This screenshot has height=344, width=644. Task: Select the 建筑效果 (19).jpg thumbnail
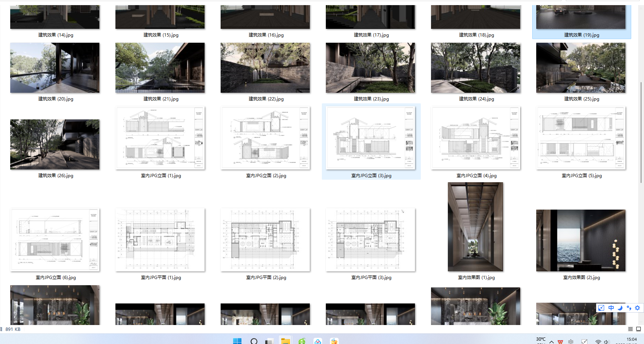(x=581, y=17)
